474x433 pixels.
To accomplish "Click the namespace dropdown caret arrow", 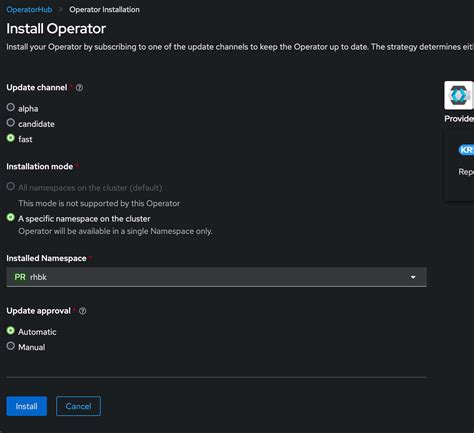I will (x=413, y=277).
